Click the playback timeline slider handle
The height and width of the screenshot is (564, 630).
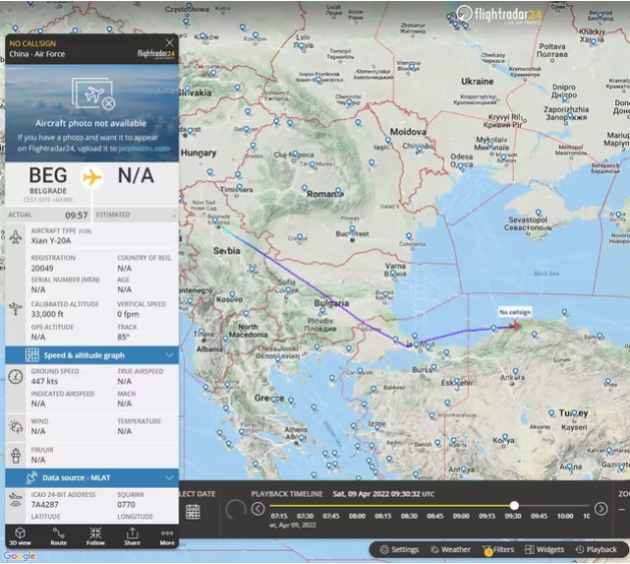click(x=514, y=505)
